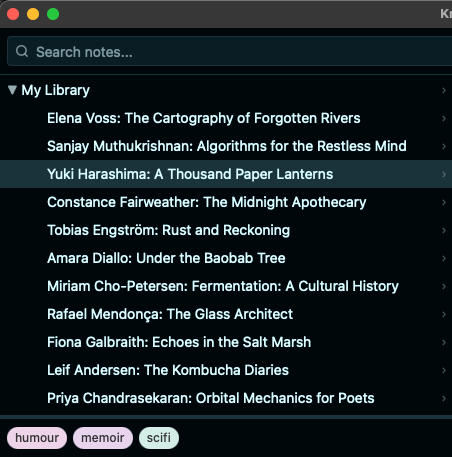Viewport: 452px width, 457px height.
Task: Click the green window zoom button
Action: pyautogui.click(x=53, y=14)
